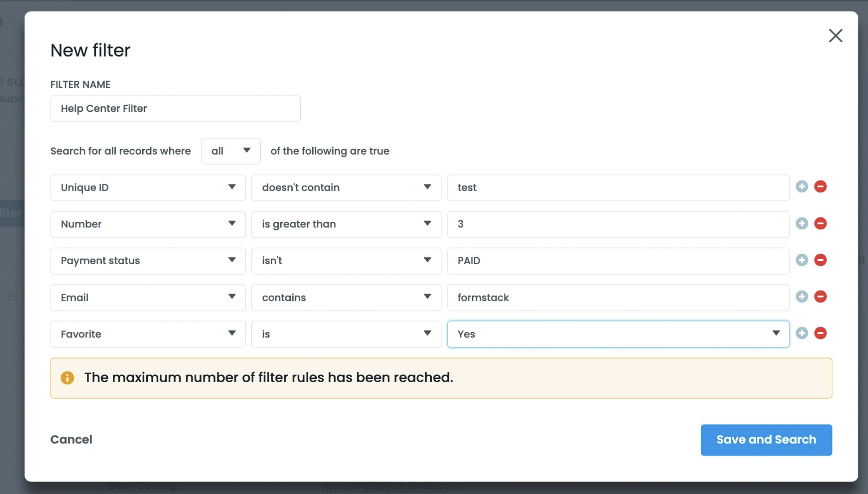Image resolution: width=868 pixels, height=494 pixels.
Task: Click plus icon beside Payment status rule
Action: 802,260
